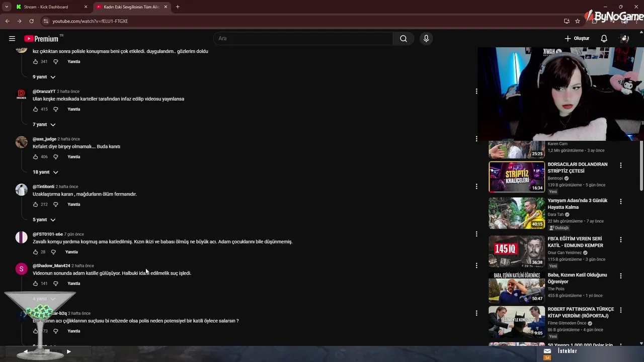The width and height of the screenshot is (644, 362).
Task: Reload the current page
Action: (31, 21)
